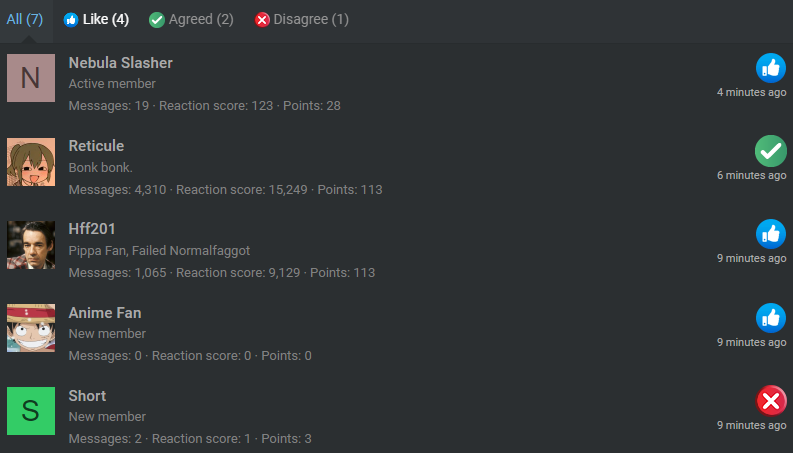Open Nebula Slasher's letter N avatar
The image size is (793, 453).
[31, 78]
